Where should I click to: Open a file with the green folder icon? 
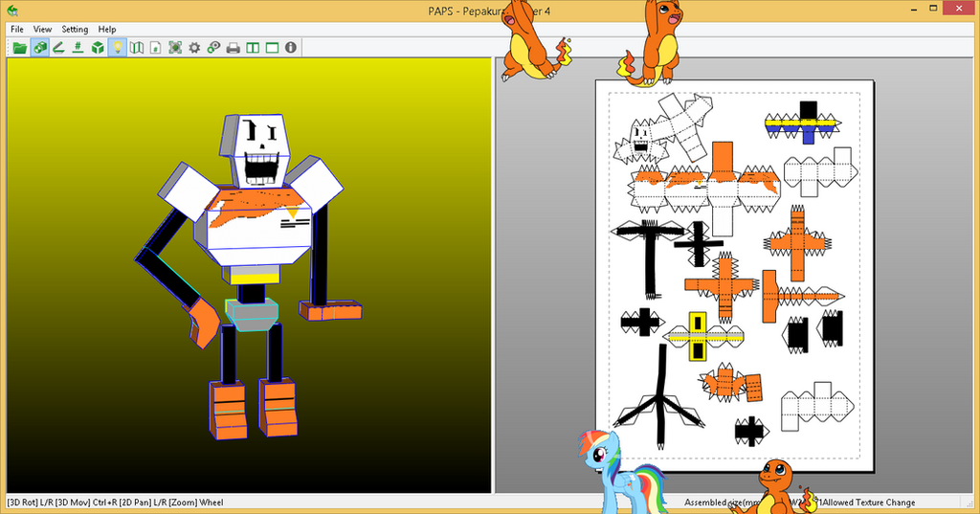pos(20,48)
